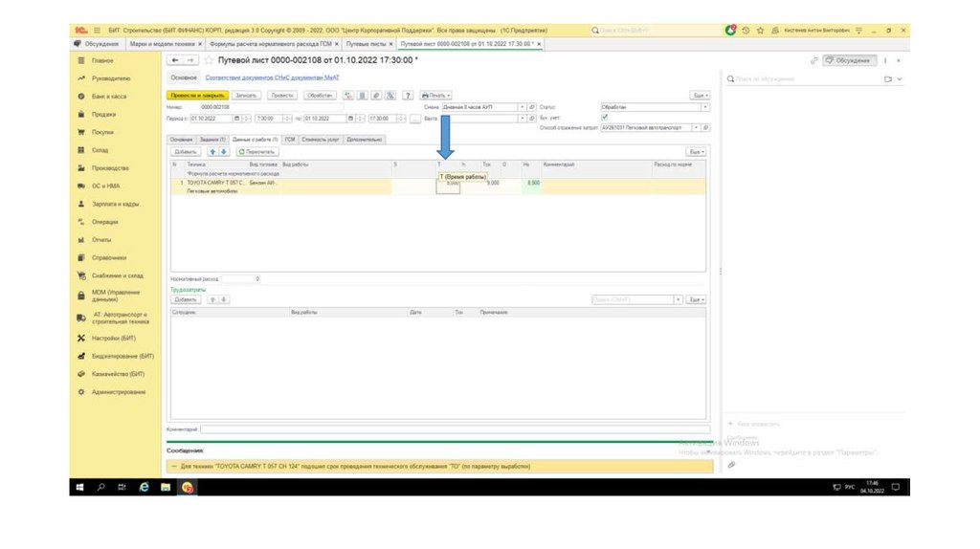Viewport: 980px width, 549px height.
Task: Open the Стоимость услуг tab
Action: point(321,139)
